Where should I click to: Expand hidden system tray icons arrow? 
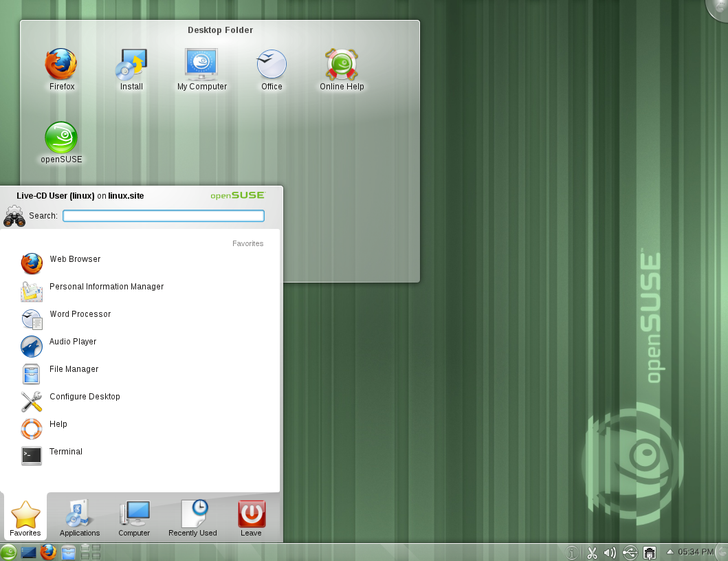coord(670,552)
